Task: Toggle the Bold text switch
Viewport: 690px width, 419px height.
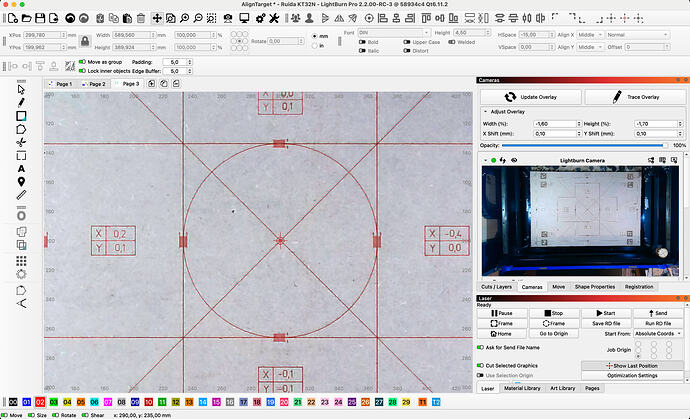Action: pyautogui.click(x=362, y=42)
